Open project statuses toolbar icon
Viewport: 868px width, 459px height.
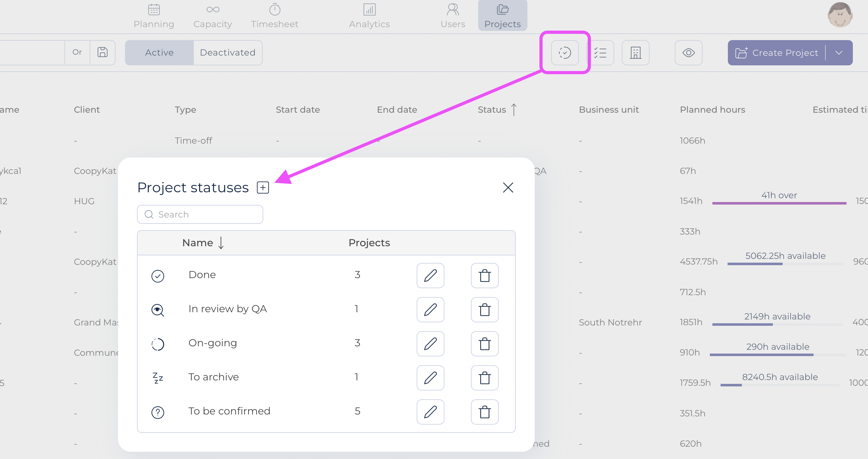564,53
